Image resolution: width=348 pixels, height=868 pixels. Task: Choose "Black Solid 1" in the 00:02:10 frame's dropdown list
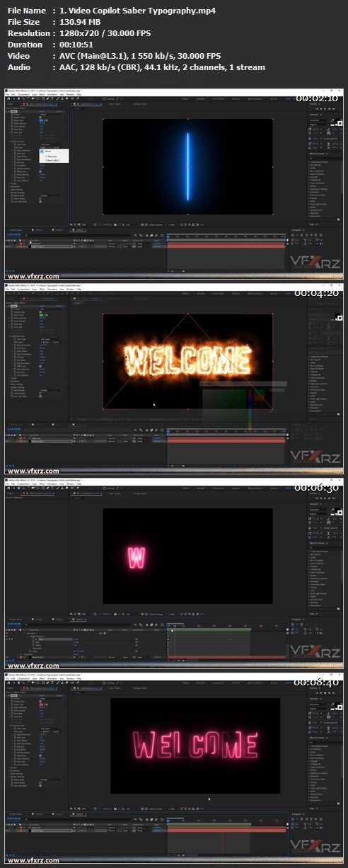click(52, 161)
